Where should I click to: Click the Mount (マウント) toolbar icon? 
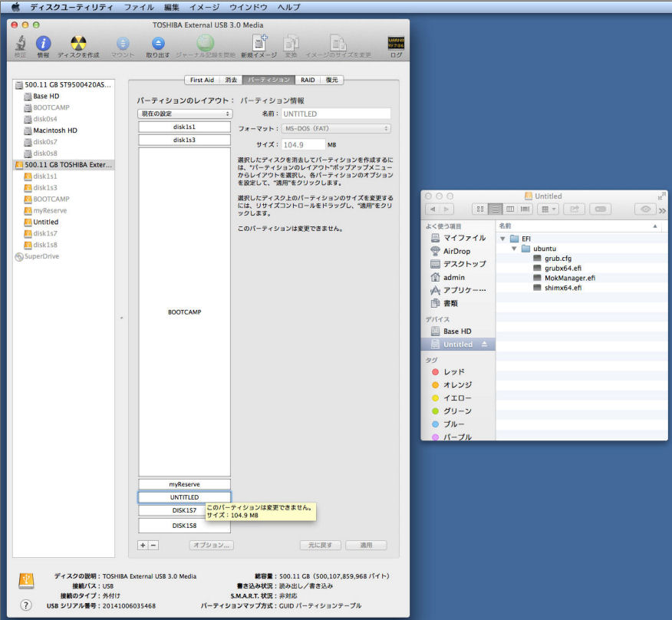tap(123, 43)
